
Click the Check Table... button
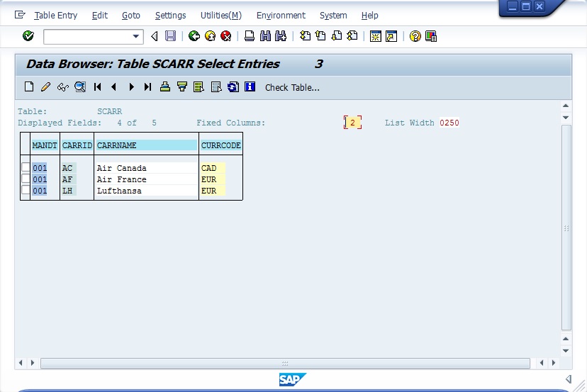[x=292, y=87]
